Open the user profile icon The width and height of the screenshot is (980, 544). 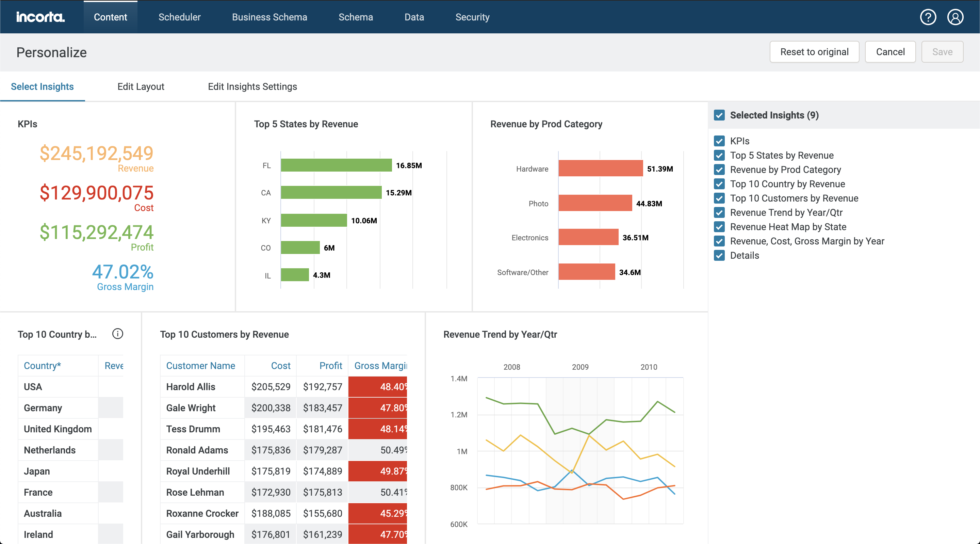(x=955, y=17)
